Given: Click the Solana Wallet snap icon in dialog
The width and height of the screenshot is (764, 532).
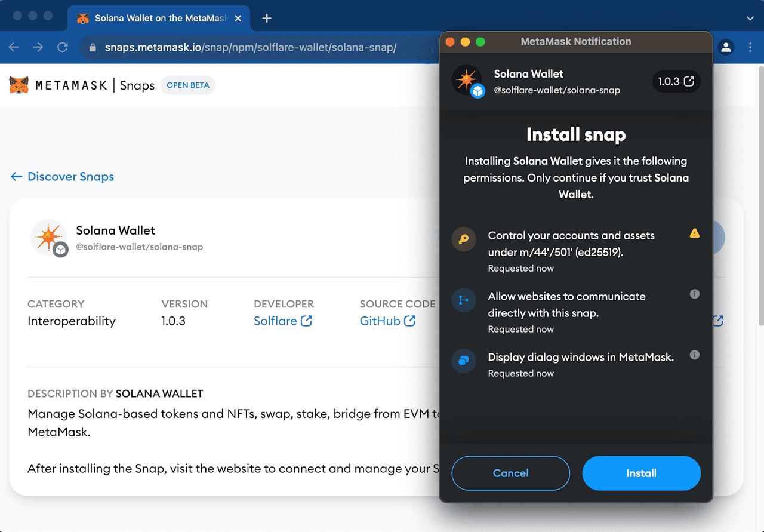Looking at the screenshot, I should [467, 81].
